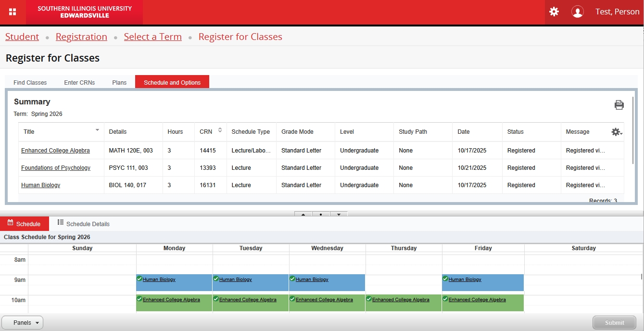This screenshot has width=644, height=331.
Task: Expand the Title column dropdown arrow
Action: coord(97,130)
